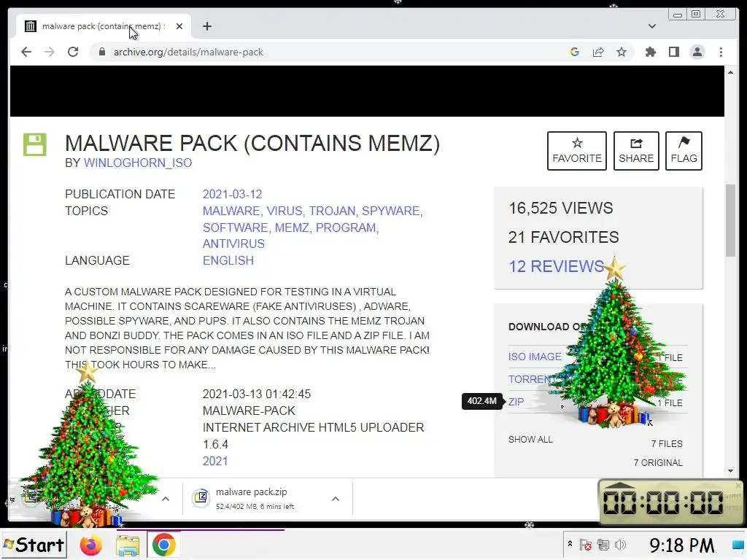Open the ENGLISH language link

228,260
